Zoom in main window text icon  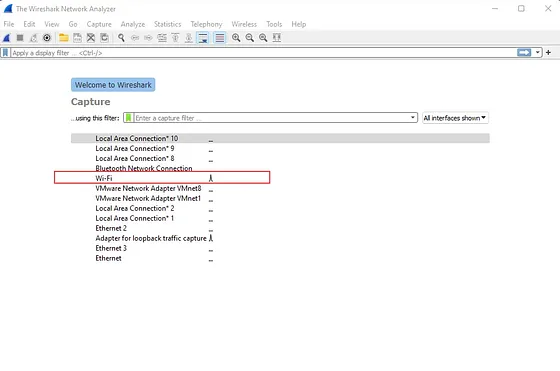pyautogui.click(x=236, y=37)
